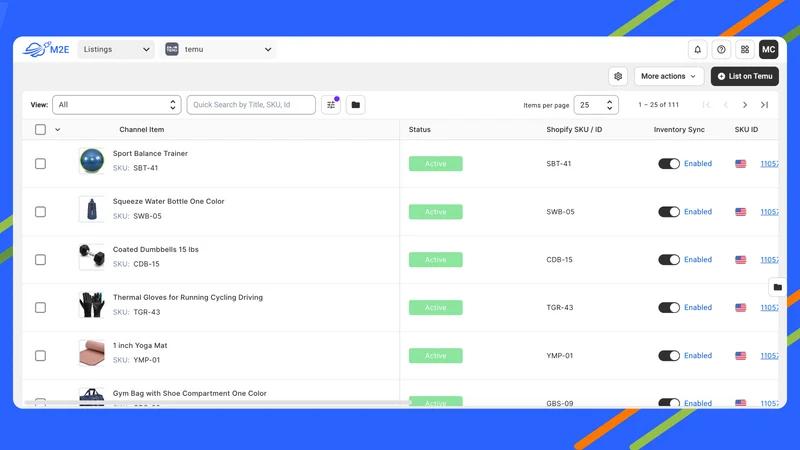Go to the first page
The image size is (800, 450).
pos(706,105)
